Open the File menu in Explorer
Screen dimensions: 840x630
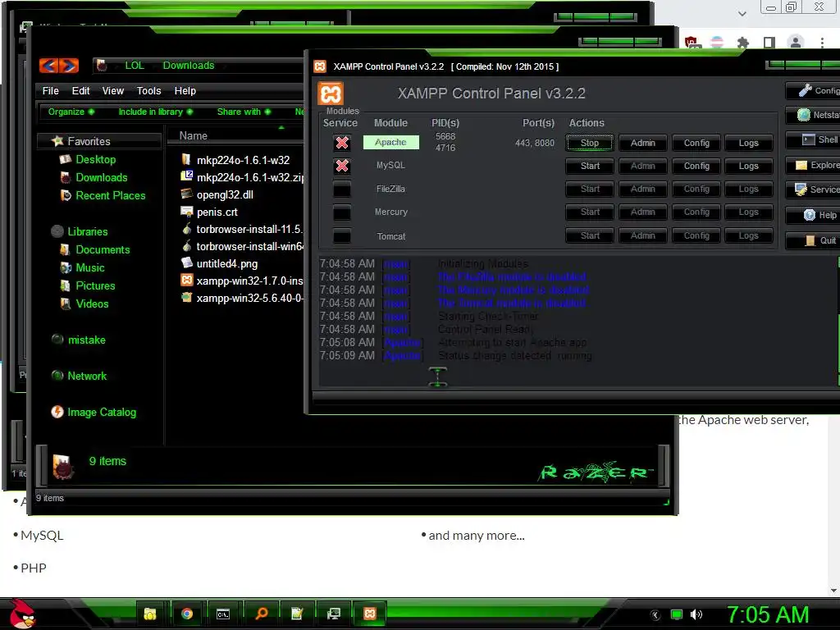50,90
